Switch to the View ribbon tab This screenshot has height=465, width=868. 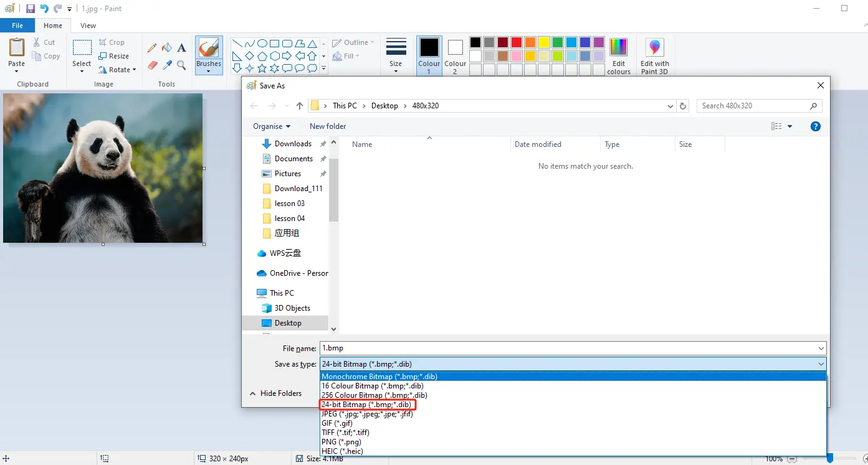[88, 26]
